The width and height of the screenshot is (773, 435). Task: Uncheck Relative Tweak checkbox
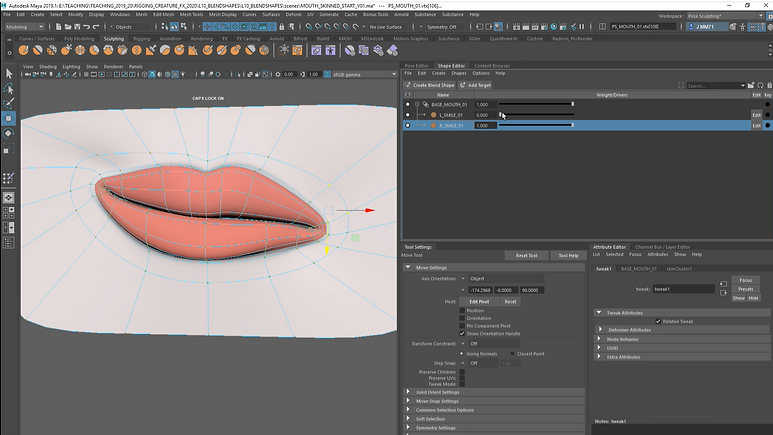pos(658,322)
